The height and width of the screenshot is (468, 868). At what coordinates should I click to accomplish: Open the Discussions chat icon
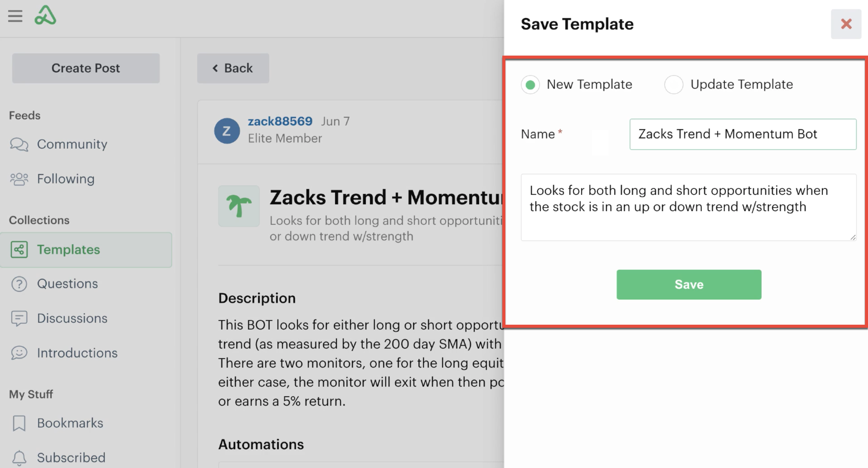(19, 319)
